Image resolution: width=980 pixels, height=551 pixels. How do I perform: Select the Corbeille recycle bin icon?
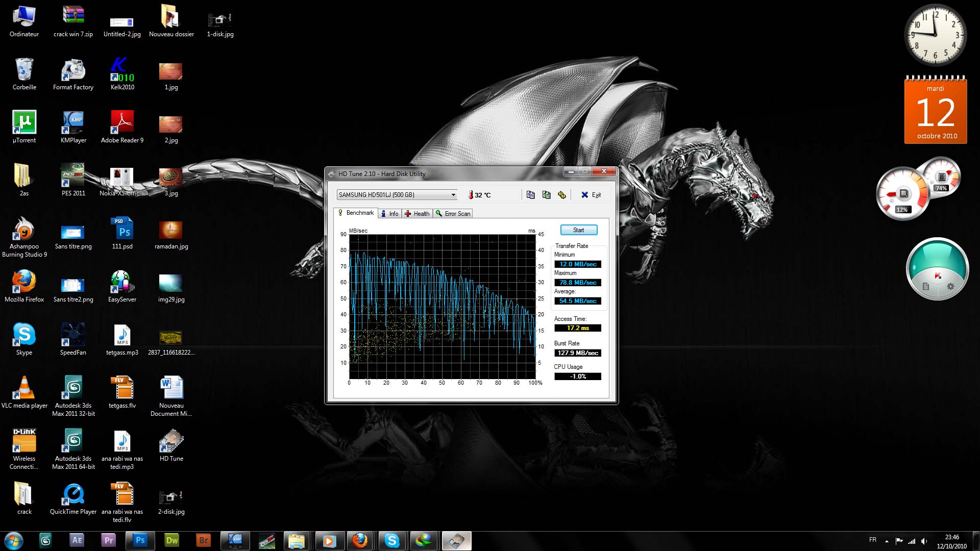[x=24, y=74]
